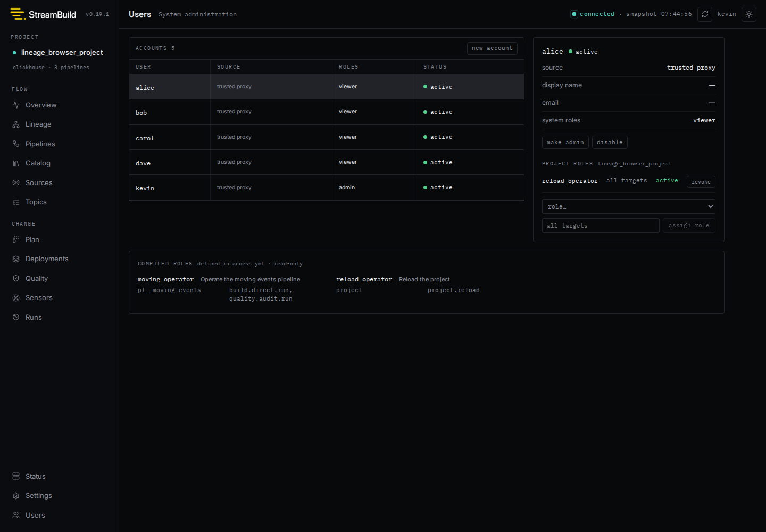Click the Lineage sidebar icon
The image size is (766, 532).
pos(16,124)
